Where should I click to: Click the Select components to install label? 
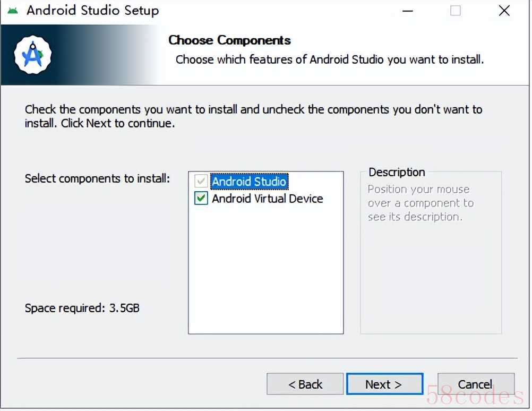97,178
